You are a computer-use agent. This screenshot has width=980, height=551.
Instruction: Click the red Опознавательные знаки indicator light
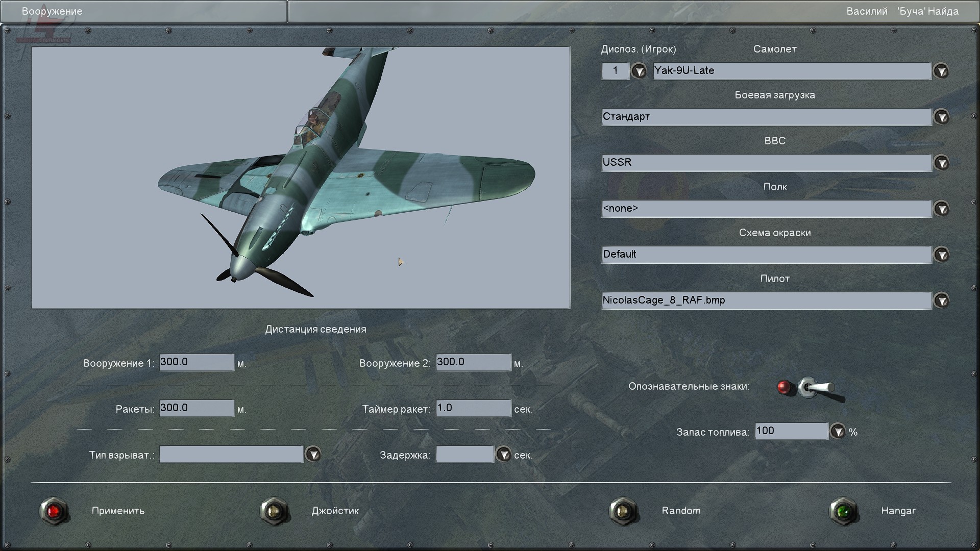(784, 387)
